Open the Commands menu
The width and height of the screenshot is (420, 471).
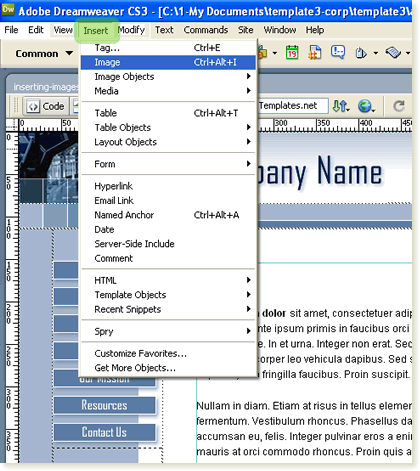point(206,30)
